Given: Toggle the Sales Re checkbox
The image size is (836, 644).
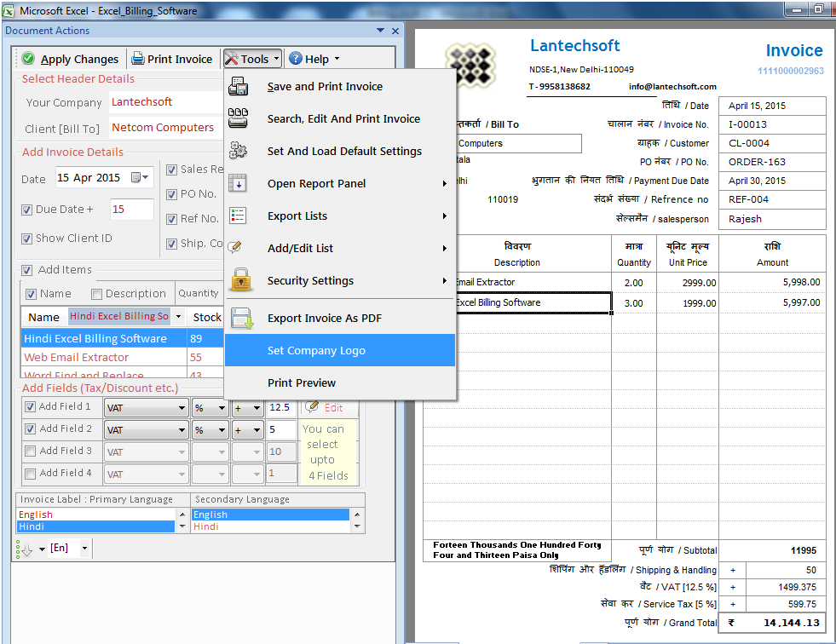Looking at the screenshot, I should point(171,170).
